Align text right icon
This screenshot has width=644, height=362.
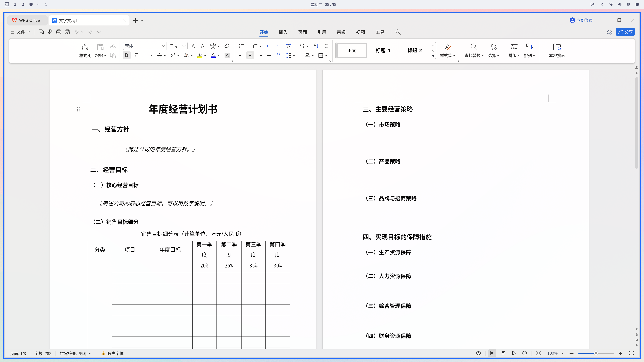click(259, 55)
